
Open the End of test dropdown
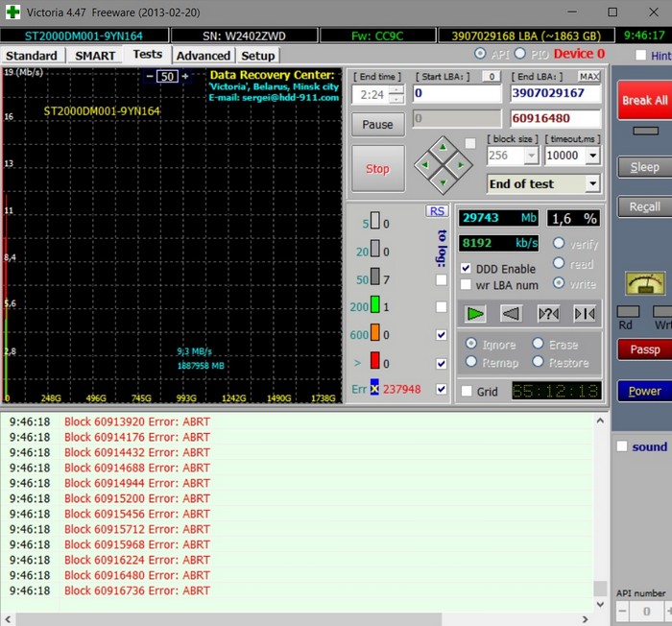tap(592, 183)
